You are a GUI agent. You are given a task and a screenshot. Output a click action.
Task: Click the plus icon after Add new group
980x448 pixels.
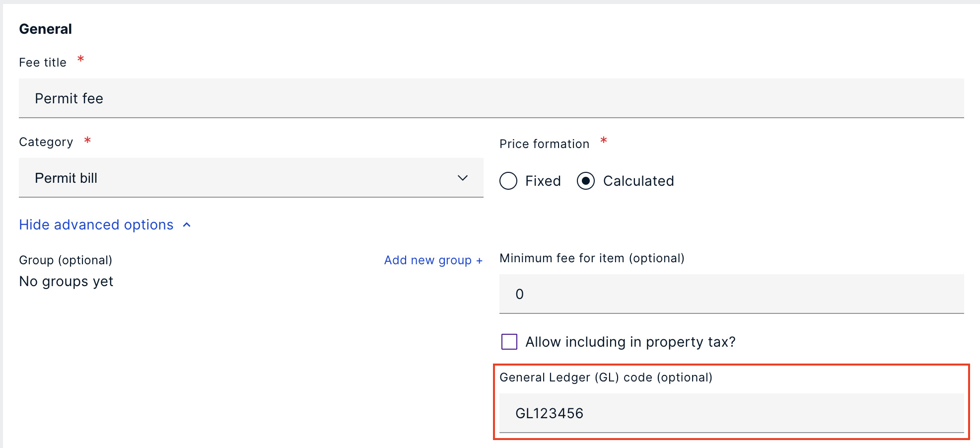pos(479,261)
